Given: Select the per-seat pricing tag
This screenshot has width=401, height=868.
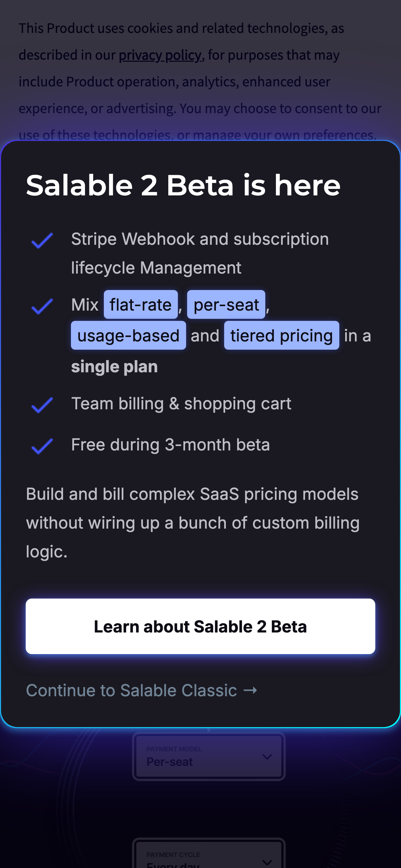Looking at the screenshot, I should click(x=226, y=305).
